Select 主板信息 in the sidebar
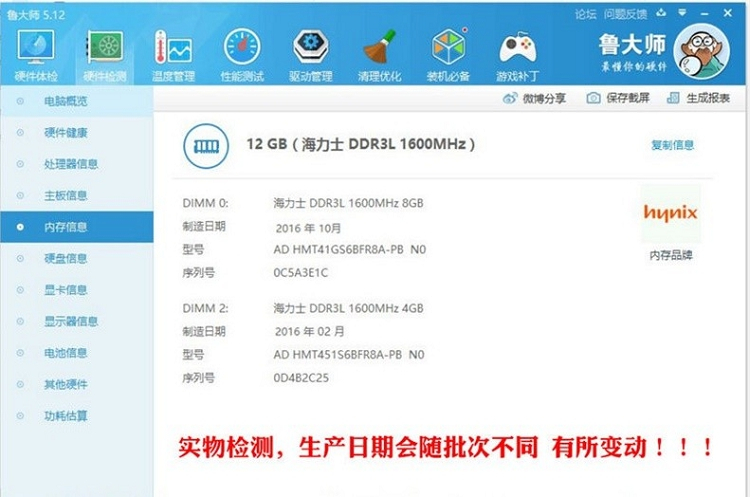The width and height of the screenshot is (750, 497). (77, 195)
